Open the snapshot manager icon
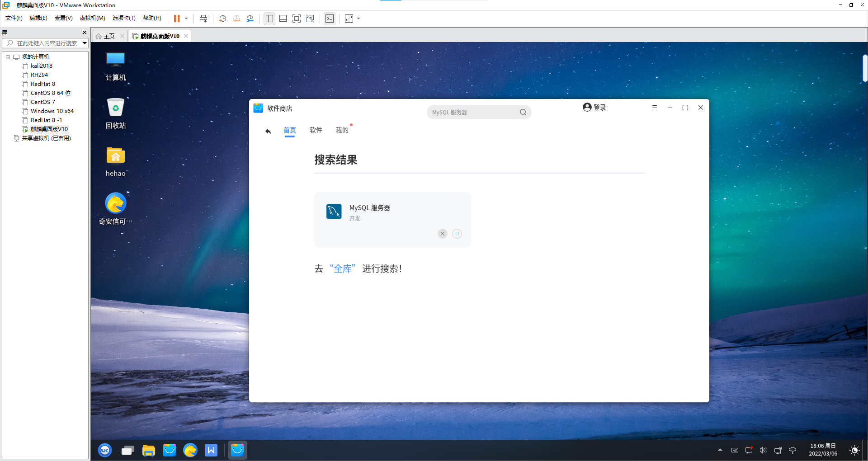The width and height of the screenshot is (868, 461). coord(250,19)
